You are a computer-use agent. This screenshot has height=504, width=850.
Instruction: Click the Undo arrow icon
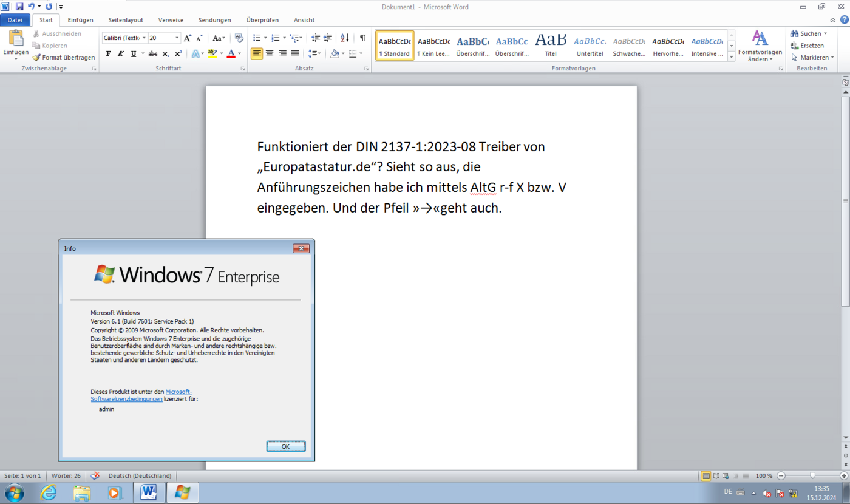[x=31, y=6]
